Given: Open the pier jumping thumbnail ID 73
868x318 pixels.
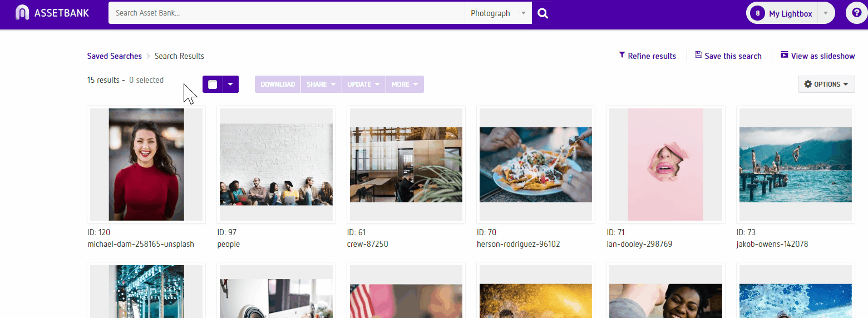Looking at the screenshot, I should coord(796,165).
